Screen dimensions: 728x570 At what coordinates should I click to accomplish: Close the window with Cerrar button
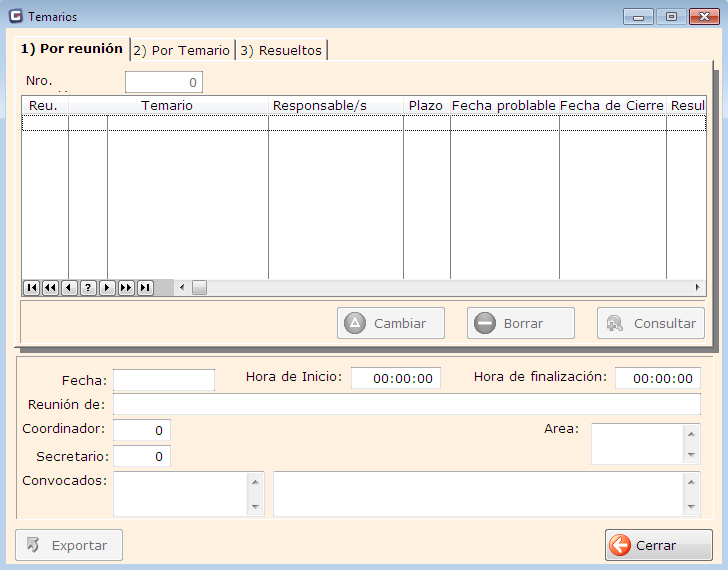[659, 545]
